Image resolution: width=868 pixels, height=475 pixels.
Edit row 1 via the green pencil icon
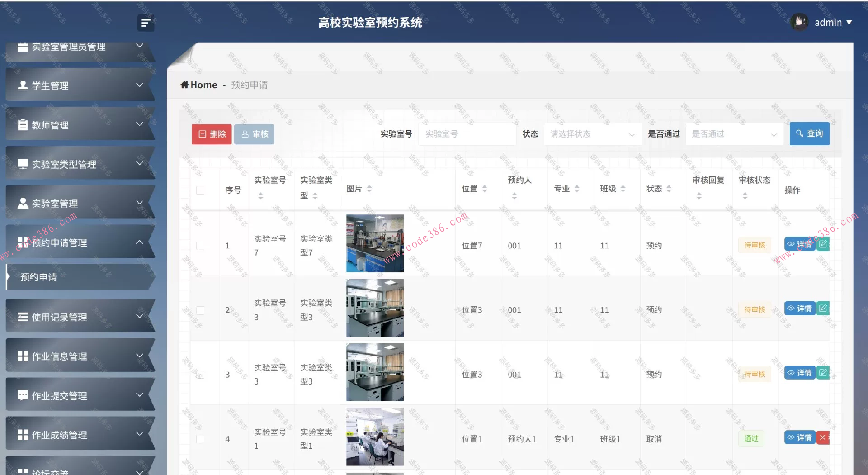[824, 243]
